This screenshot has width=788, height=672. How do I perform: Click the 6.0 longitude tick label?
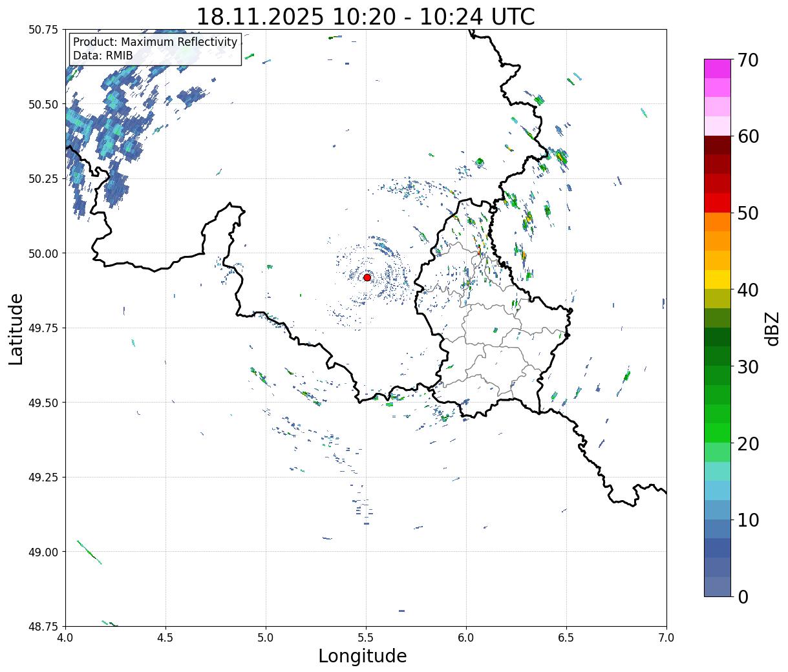tap(466, 637)
